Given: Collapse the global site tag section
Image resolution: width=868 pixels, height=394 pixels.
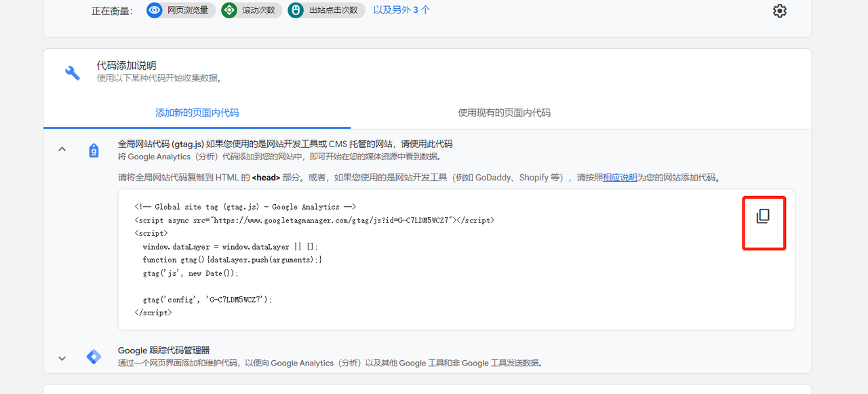Looking at the screenshot, I should (x=62, y=149).
